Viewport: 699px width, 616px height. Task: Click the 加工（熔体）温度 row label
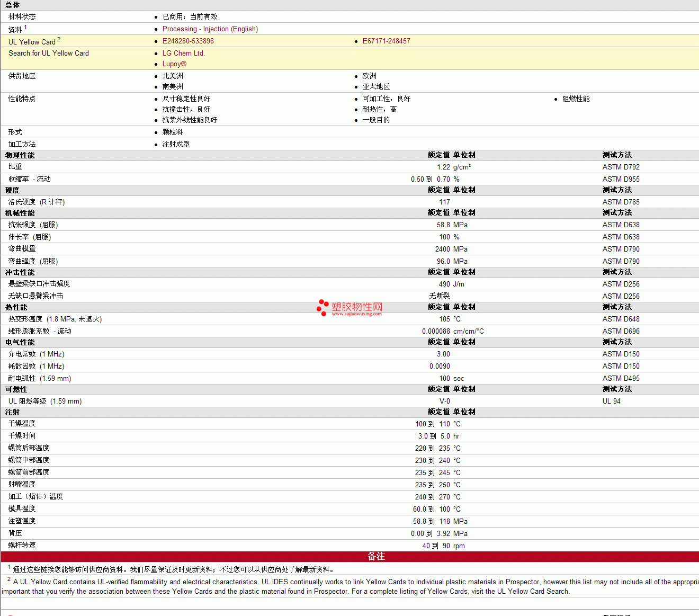36,497
